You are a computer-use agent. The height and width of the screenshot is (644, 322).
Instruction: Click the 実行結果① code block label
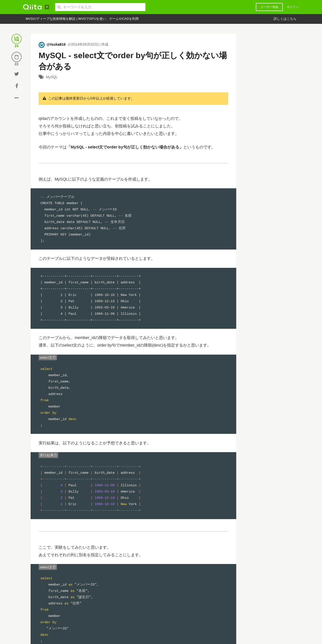click(48, 455)
